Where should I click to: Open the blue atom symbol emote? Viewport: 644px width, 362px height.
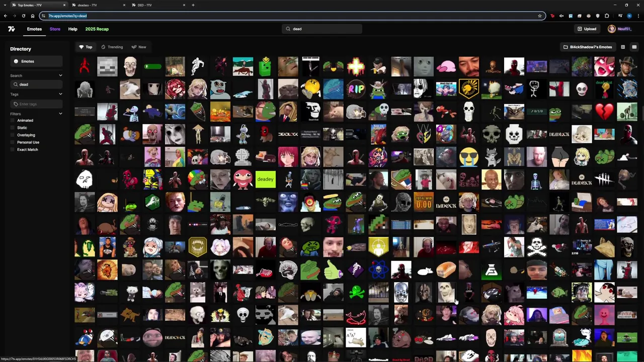point(378,270)
